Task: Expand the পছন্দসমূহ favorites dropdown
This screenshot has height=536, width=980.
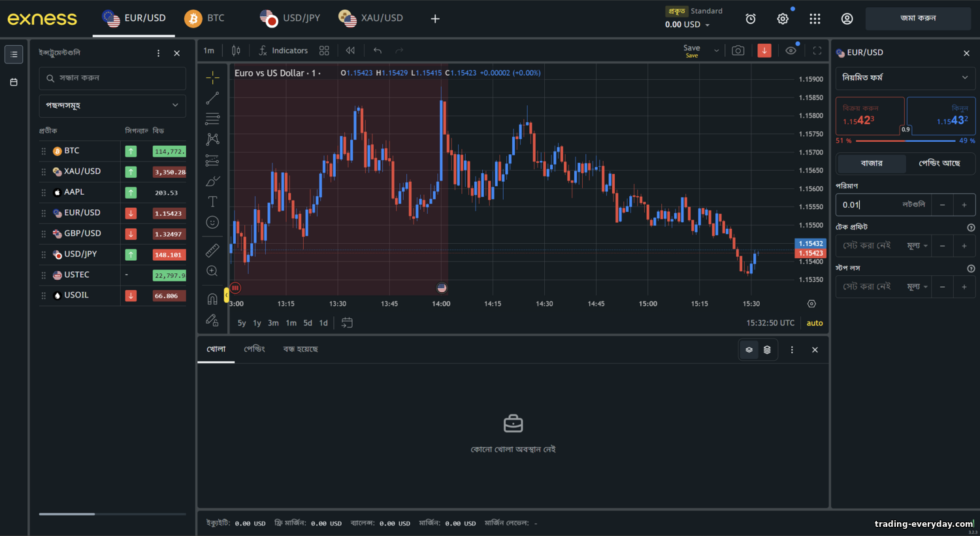Action: point(112,105)
